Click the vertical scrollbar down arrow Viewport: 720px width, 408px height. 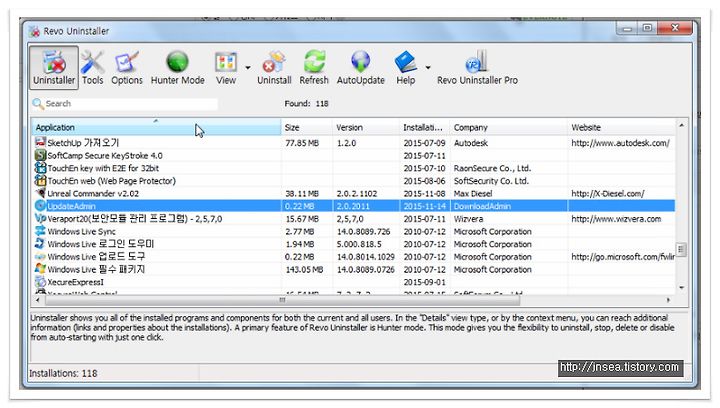point(681,288)
